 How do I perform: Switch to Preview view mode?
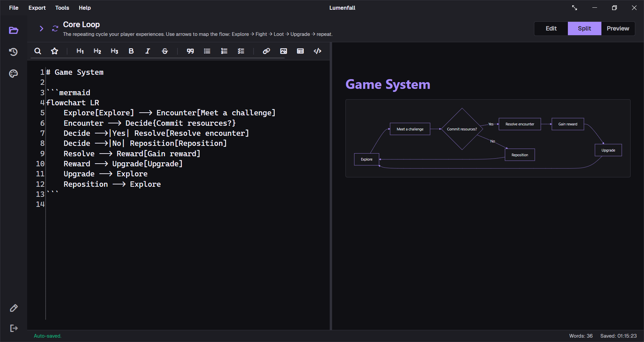tap(618, 28)
